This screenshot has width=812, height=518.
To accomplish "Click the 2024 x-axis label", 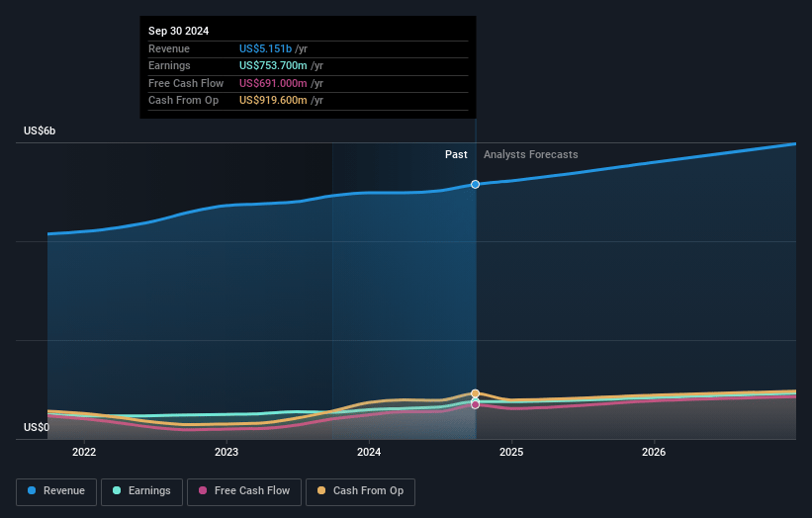I will click(x=369, y=452).
